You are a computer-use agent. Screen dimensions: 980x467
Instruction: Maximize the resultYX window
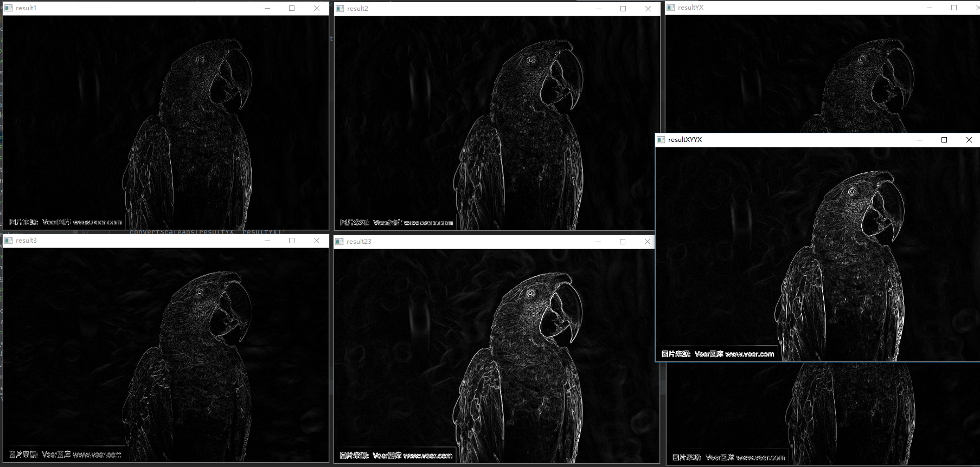tap(954, 8)
